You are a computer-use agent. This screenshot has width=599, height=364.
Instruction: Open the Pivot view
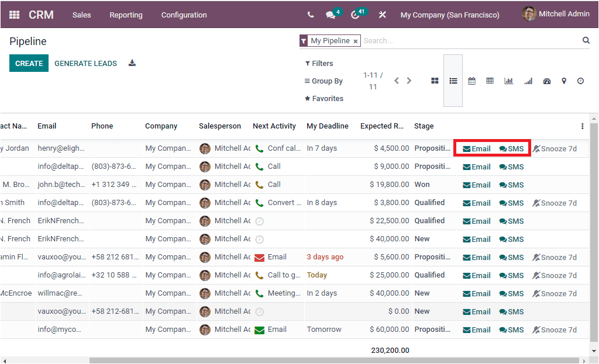point(490,81)
